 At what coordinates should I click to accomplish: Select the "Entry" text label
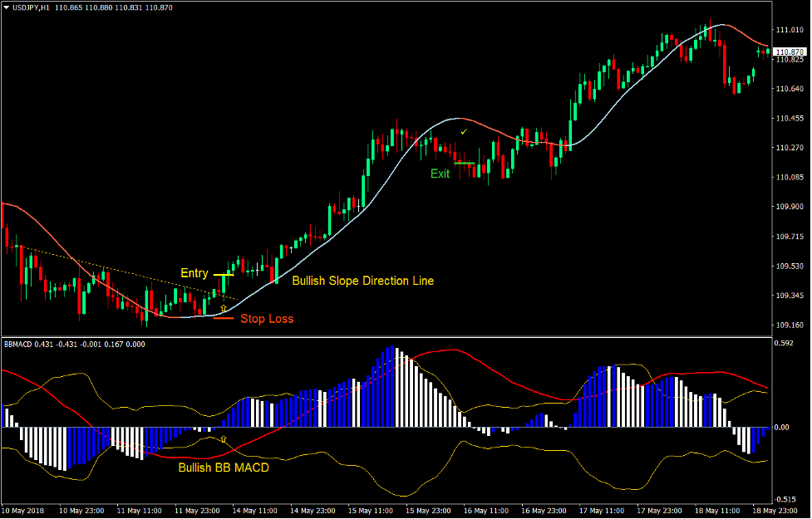click(x=194, y=273)
